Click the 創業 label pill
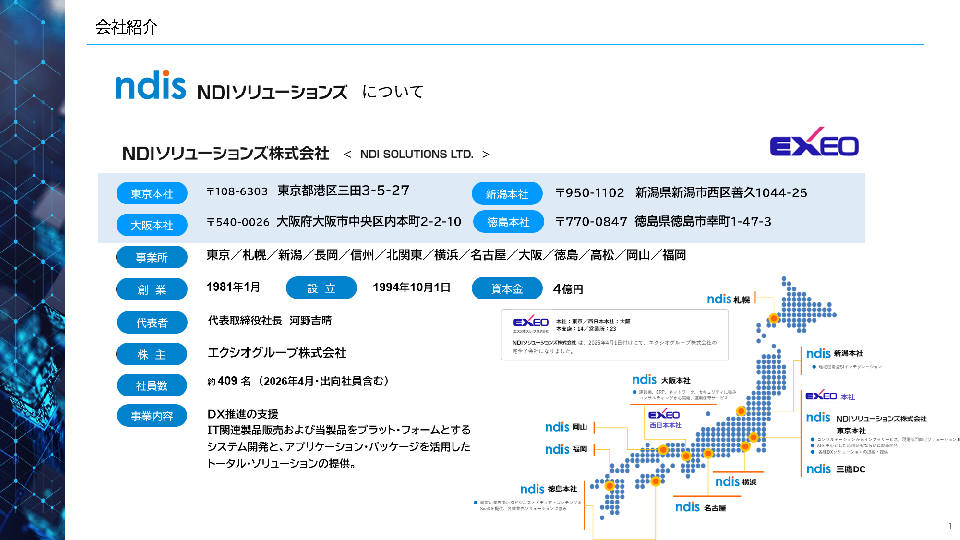The width and height of the screenshot is (960, 540). click(152, 290)
